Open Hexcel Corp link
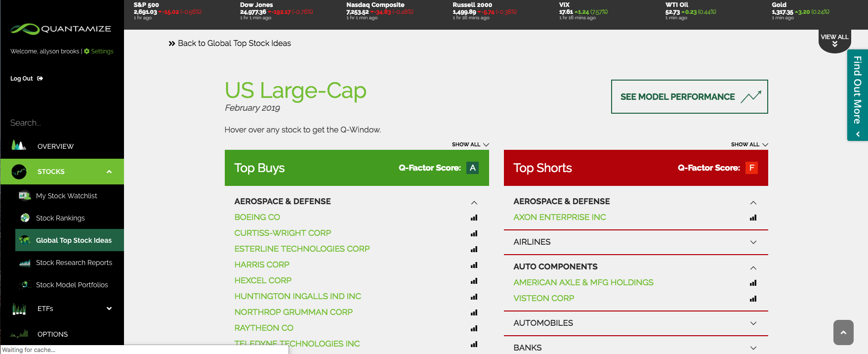This screenshot has height=354, width=868. click(x=263, y=280)
